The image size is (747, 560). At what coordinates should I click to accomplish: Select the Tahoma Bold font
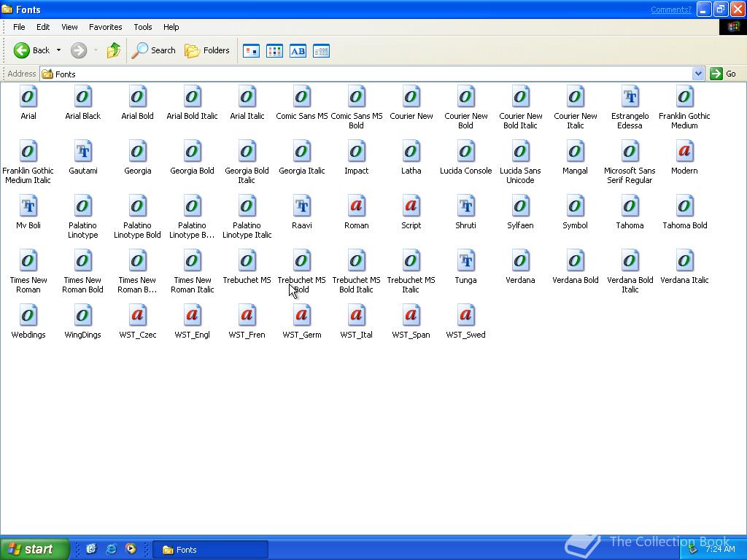pyautogui.click(x=684, y=206)
